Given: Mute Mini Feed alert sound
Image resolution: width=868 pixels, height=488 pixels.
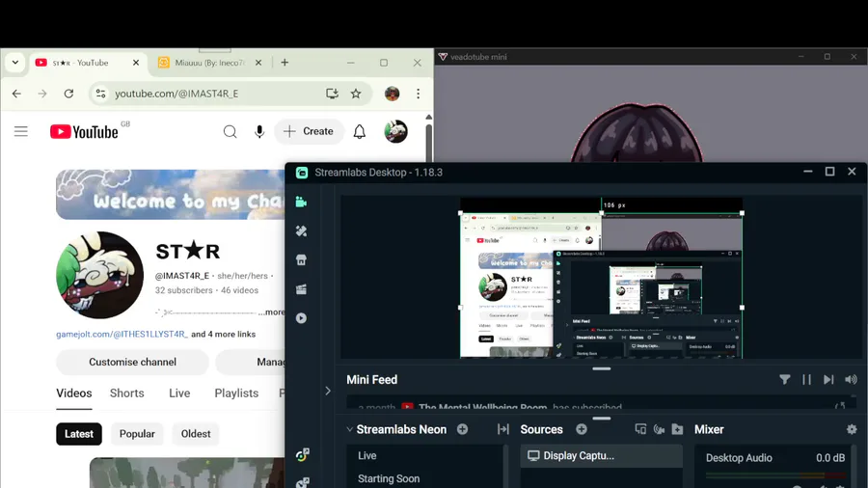Looking at the screenshot, I should [x=851, y=380].
